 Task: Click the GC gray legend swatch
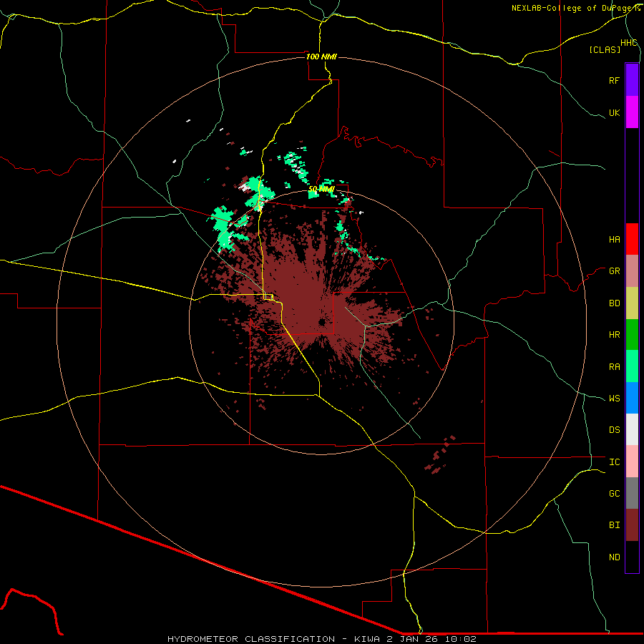(632, 493)
